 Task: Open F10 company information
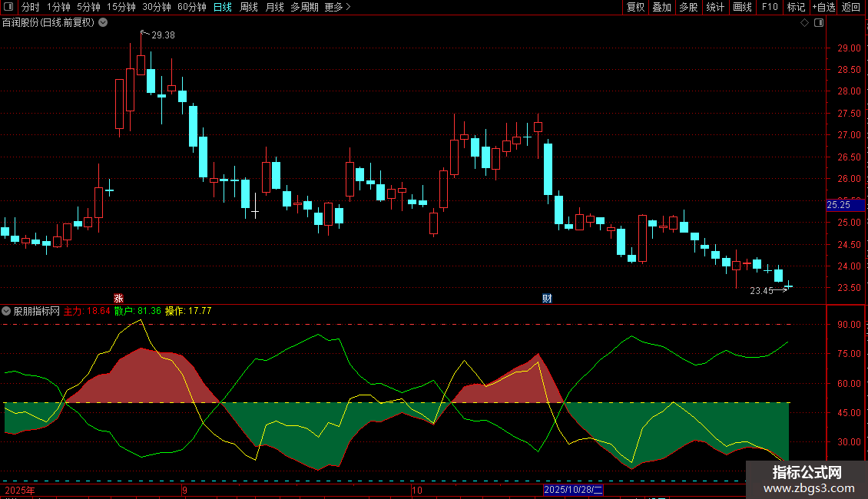pos(770,7)
